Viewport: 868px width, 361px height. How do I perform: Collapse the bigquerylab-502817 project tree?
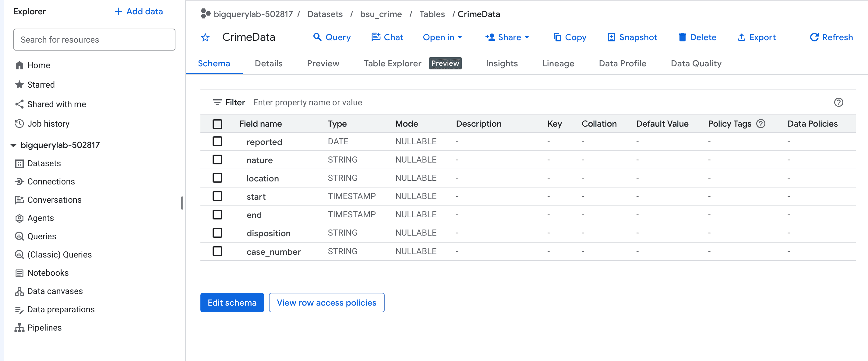[x=13, y=145]
